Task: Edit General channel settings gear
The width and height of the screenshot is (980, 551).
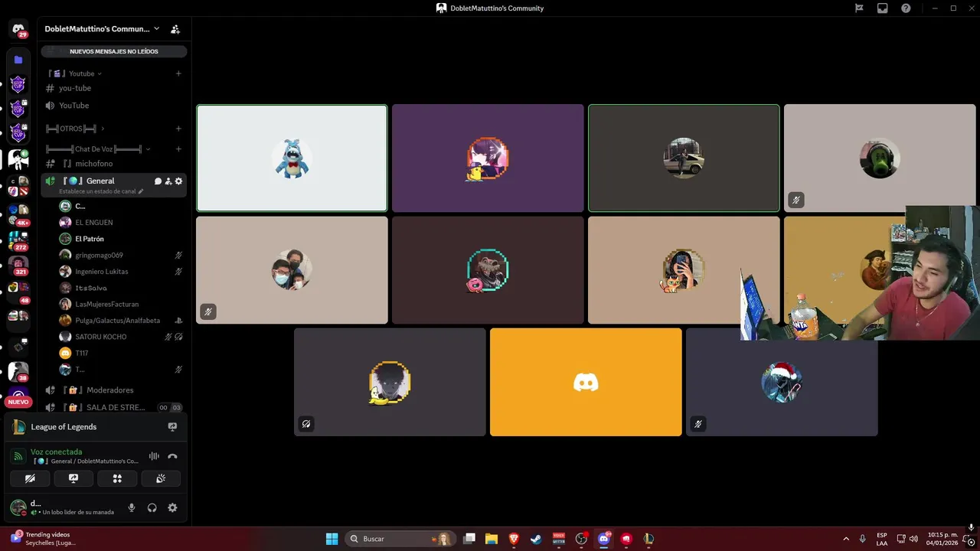Action: click(x=179, y=181)
